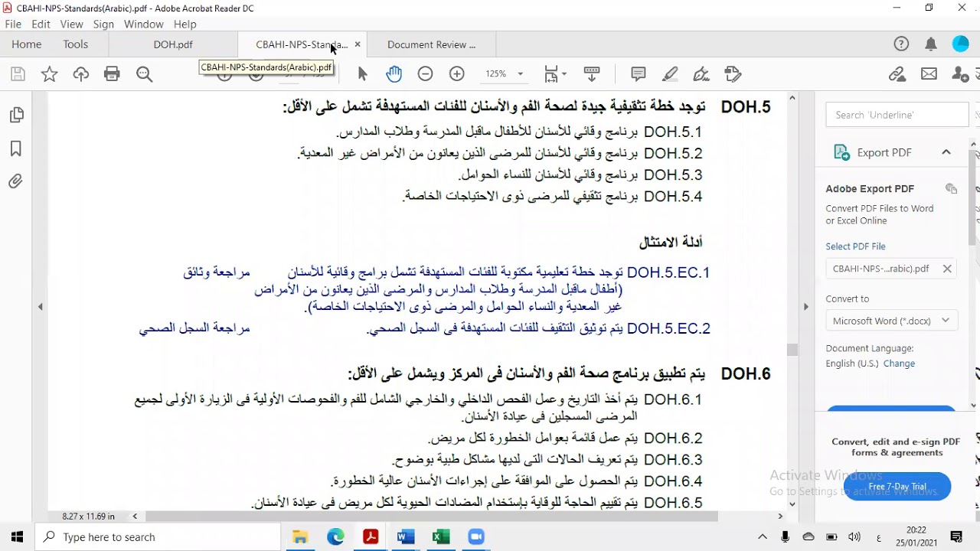Open Word from the taskbar
Image resolution: width=980 pixels, height=551 pixels.
coord(406,537)
